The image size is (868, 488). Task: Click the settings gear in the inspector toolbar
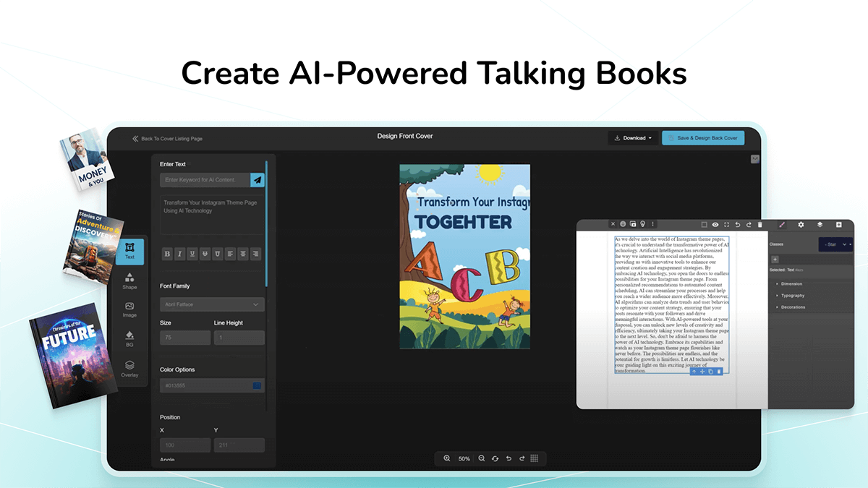[801, 224]
